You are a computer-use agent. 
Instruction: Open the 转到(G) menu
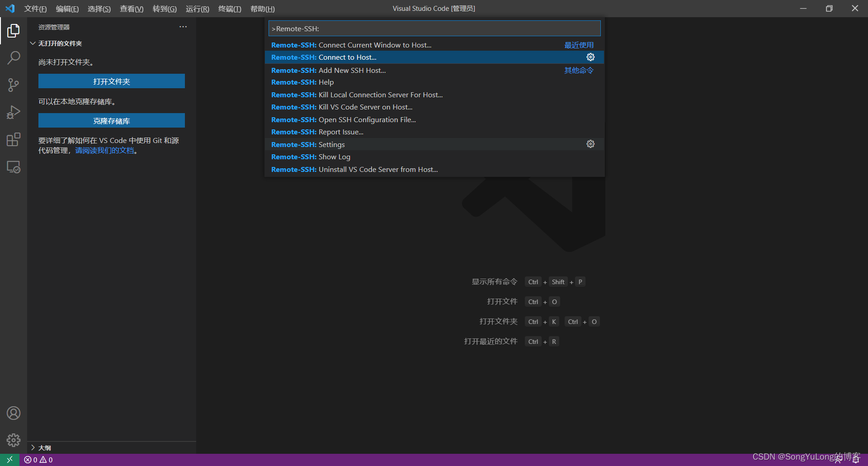pyautogui.click(x=165, y=9)
